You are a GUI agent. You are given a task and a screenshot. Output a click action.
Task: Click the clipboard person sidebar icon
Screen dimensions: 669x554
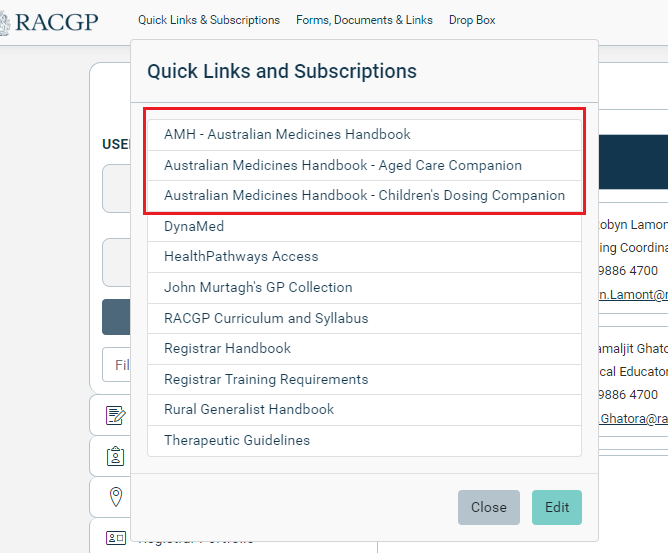point(115,456)
